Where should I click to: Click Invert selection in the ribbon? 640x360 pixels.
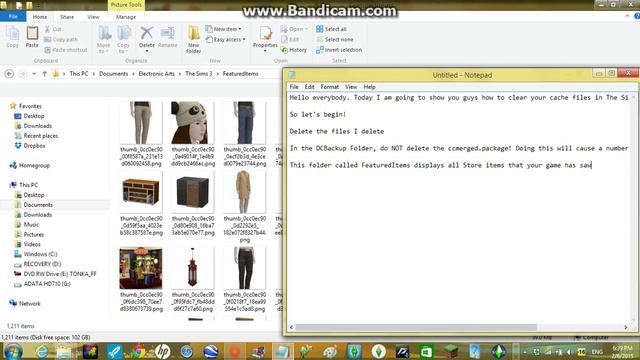[339, 50]
